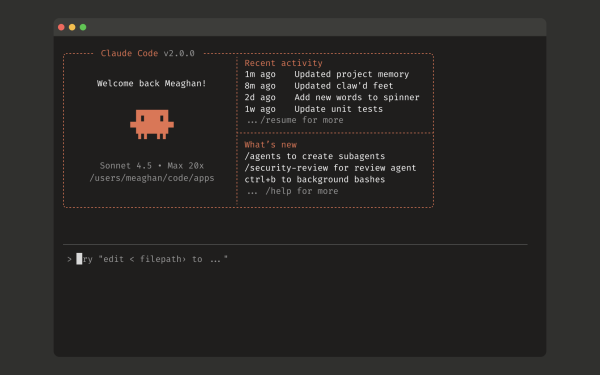Click the 'What's new' heading
This screenshot has height=375, width=600.
(271, 145)
